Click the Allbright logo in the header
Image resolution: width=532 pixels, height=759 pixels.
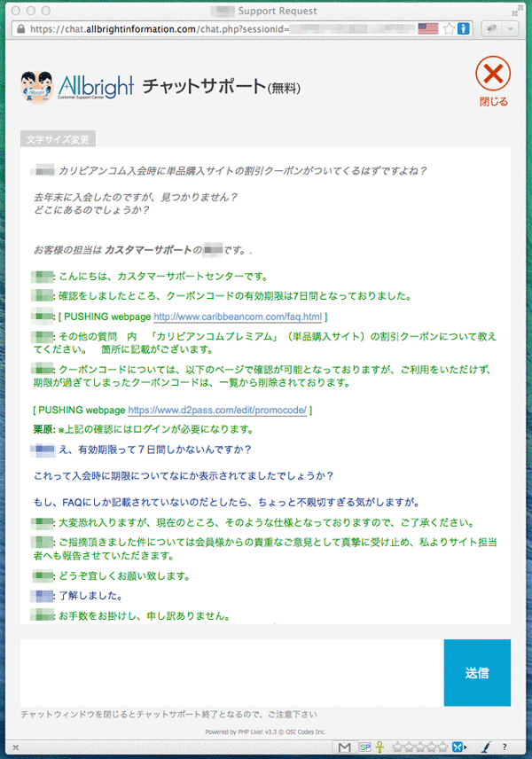coord(96,87)
